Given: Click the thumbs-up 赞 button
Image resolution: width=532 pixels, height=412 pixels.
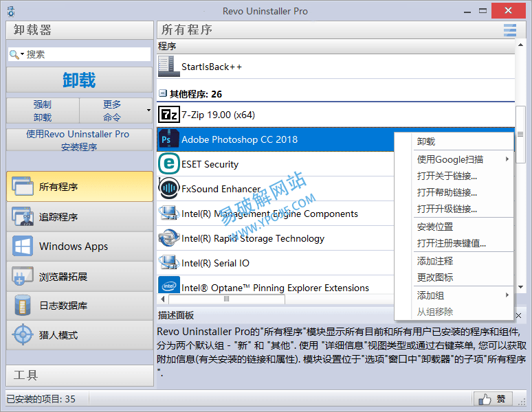Looking at the screenshot, I should tap(493, 399).
